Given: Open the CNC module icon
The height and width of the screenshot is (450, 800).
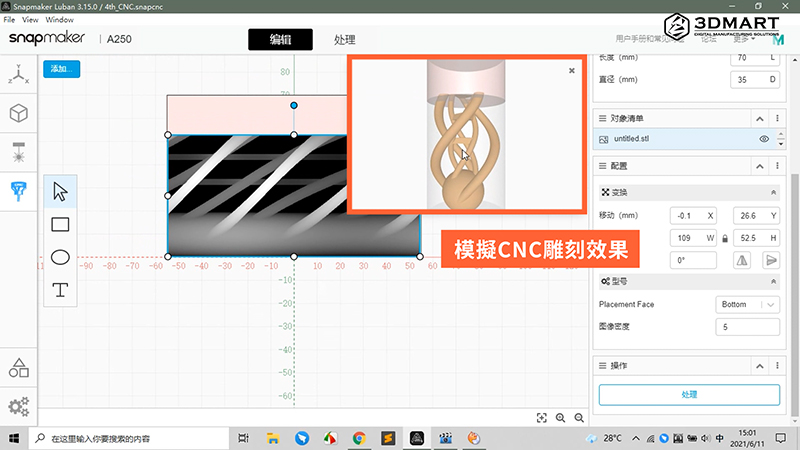Looking at the screenshot, I should [18, 190].
